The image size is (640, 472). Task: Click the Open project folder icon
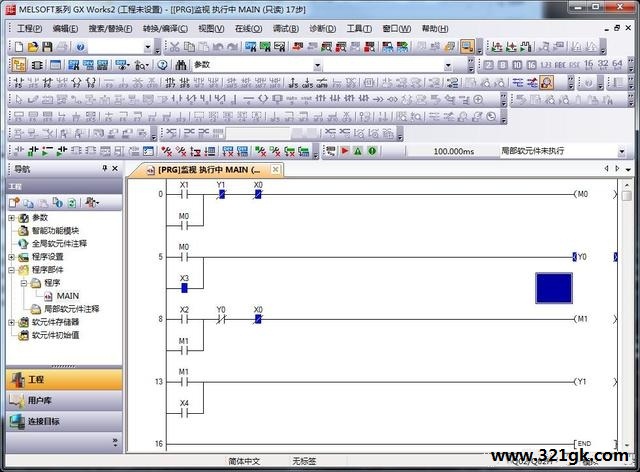(32, 47)
